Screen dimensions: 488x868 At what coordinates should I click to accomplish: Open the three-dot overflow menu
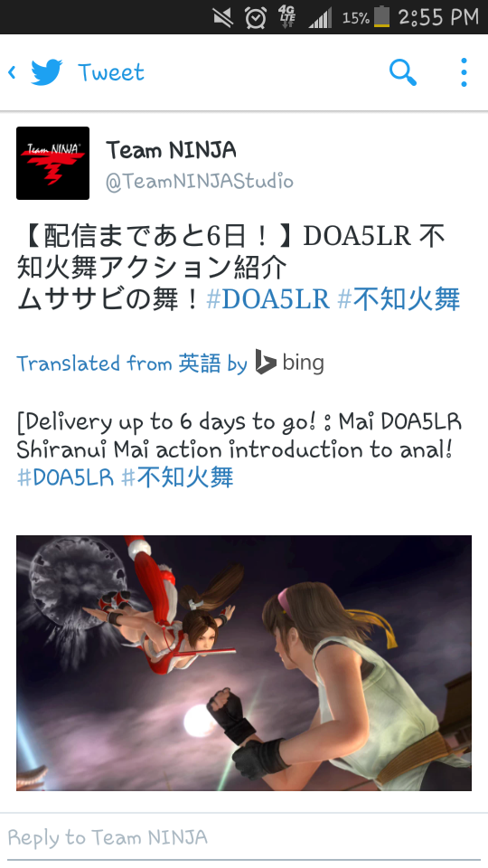(x=464, y=72)
